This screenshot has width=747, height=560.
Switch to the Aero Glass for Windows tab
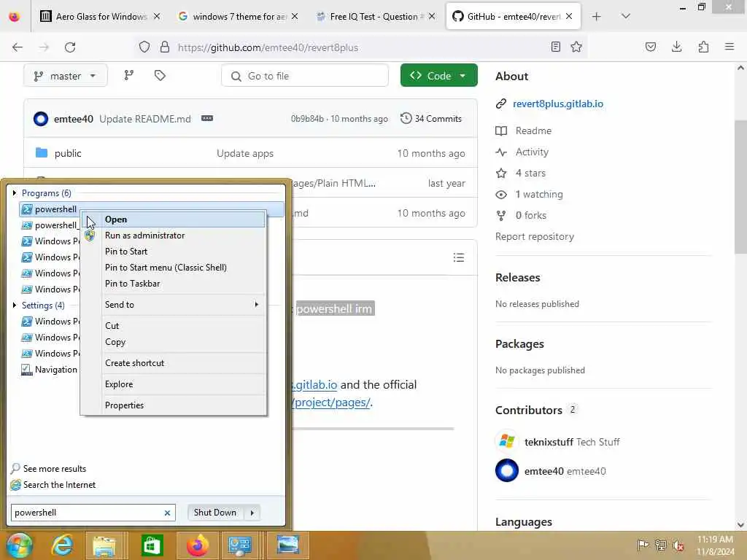point(101,17)
